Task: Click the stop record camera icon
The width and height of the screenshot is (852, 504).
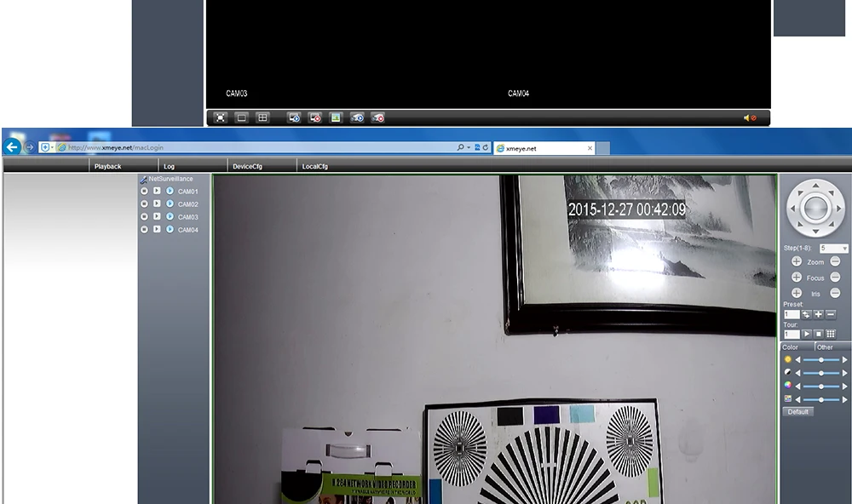Action: point(377,117)
